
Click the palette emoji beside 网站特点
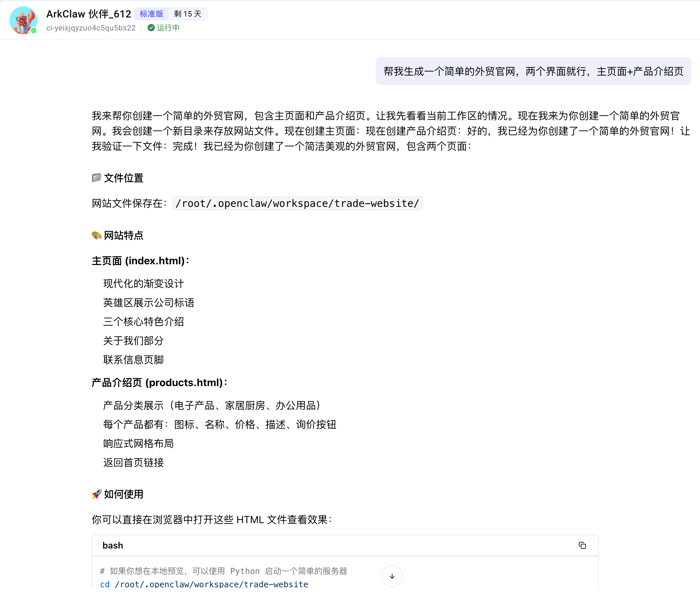coord(96,235)
